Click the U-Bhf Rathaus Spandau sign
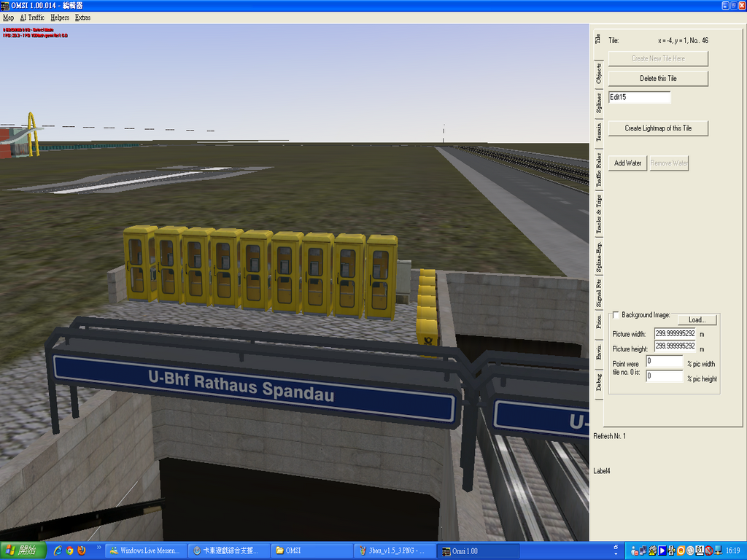The width and height of the screenshot is (747, 560). pyautogui.click(x=253, y=388)
